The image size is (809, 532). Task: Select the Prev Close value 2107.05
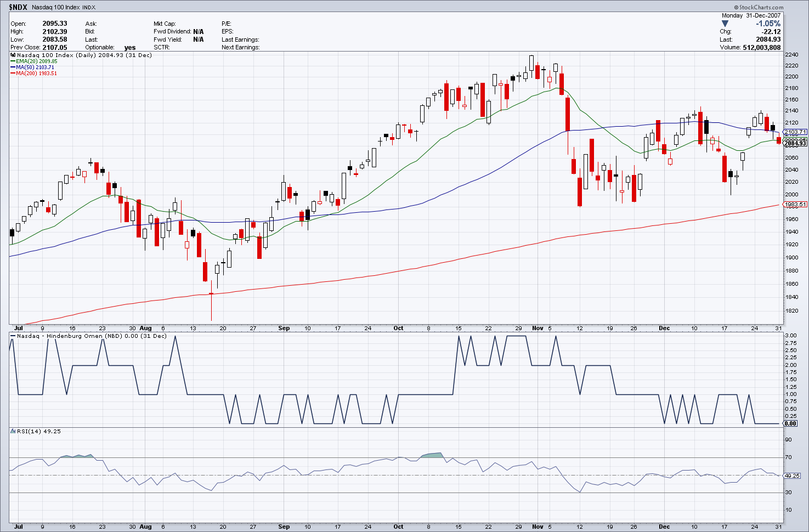[55, 48]
